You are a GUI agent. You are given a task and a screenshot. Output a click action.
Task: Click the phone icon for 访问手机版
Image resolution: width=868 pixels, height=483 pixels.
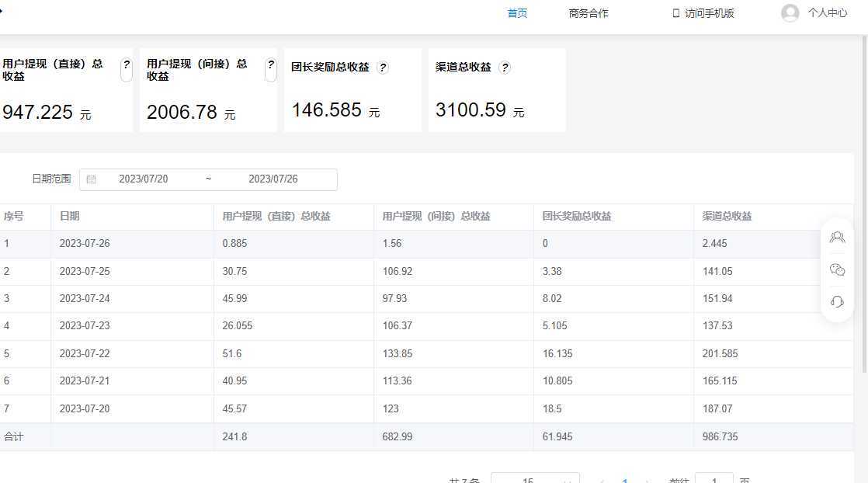click(674, 12)
